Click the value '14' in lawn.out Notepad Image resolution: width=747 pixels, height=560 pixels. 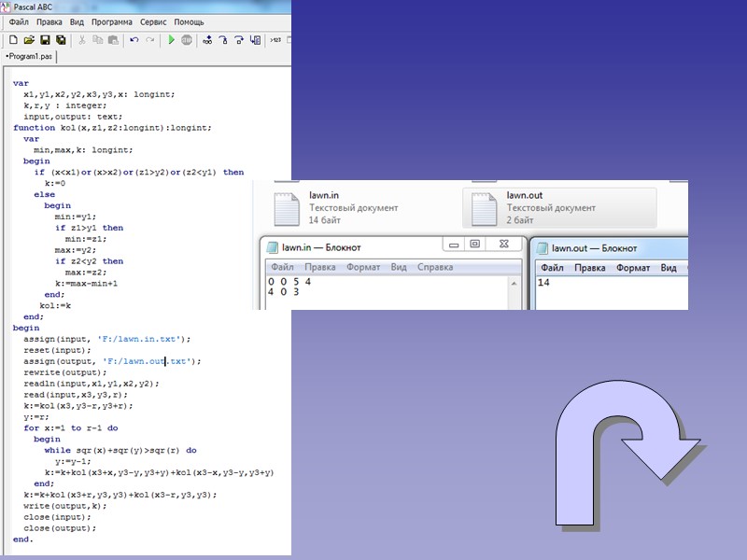543,283
